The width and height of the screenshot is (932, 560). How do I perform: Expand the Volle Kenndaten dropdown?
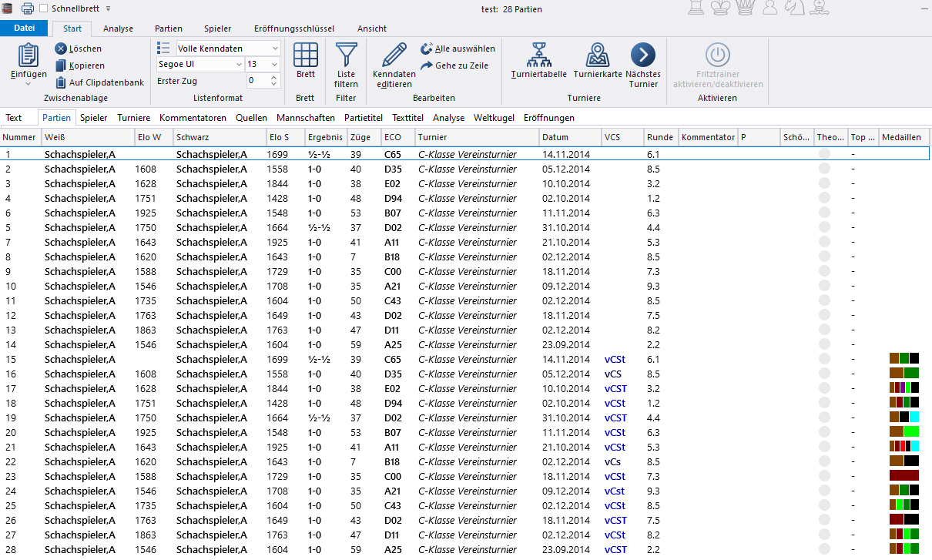(x=274, y=49)
